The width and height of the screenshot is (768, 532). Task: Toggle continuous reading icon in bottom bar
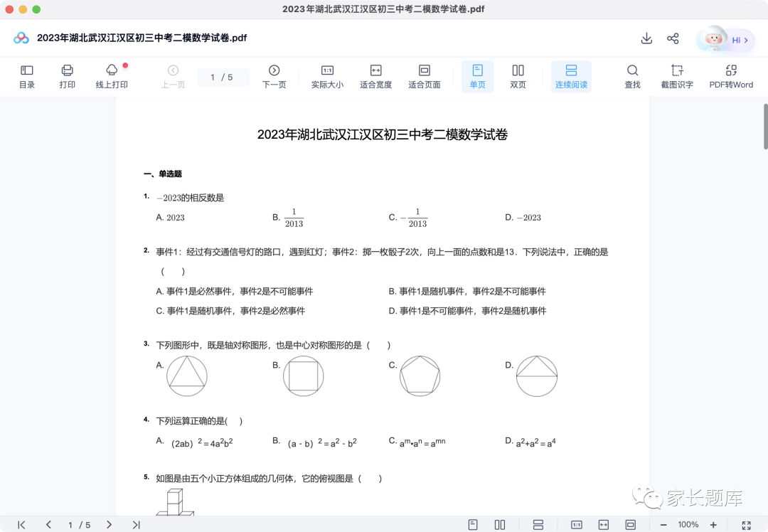(x=538, y=525)
